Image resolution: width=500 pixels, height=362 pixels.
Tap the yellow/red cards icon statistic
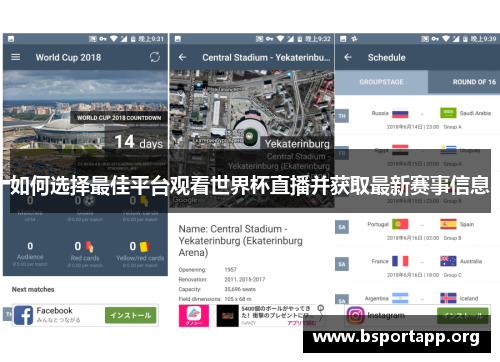pos(144,247)
